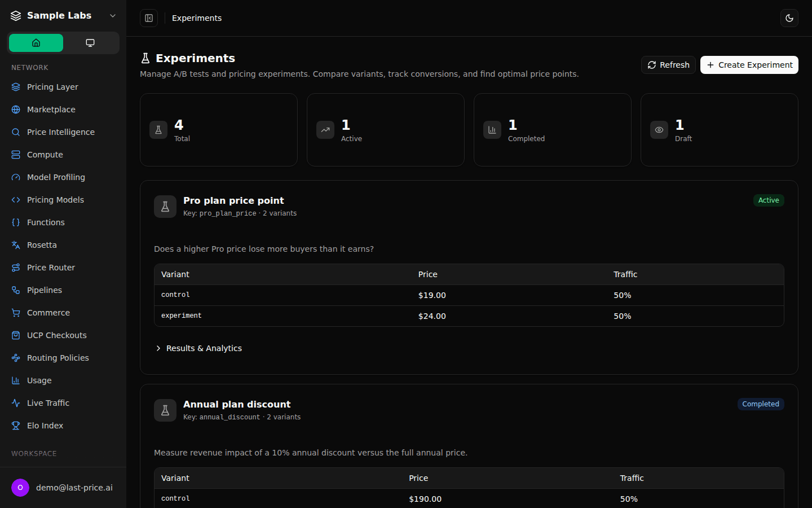Select the Draft experiments stat card
The width and height of the screenshot is (812, 508).
coord(720,130)
